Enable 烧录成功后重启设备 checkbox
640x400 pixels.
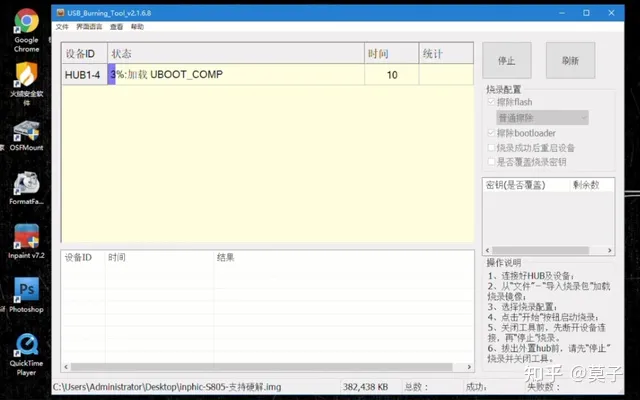coord(490,147)
